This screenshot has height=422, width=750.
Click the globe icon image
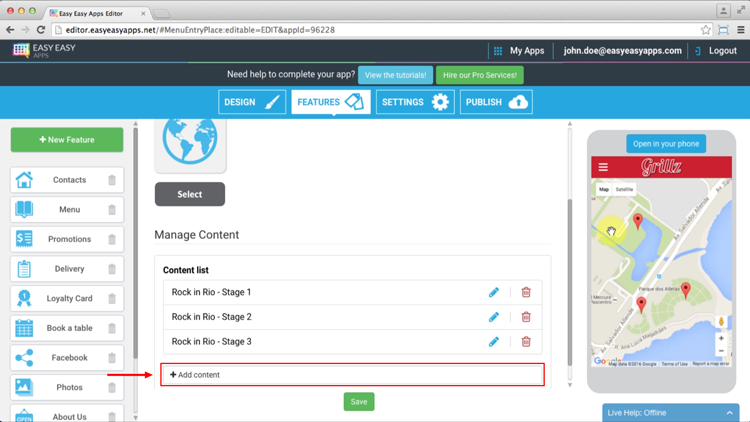point(190,142)
